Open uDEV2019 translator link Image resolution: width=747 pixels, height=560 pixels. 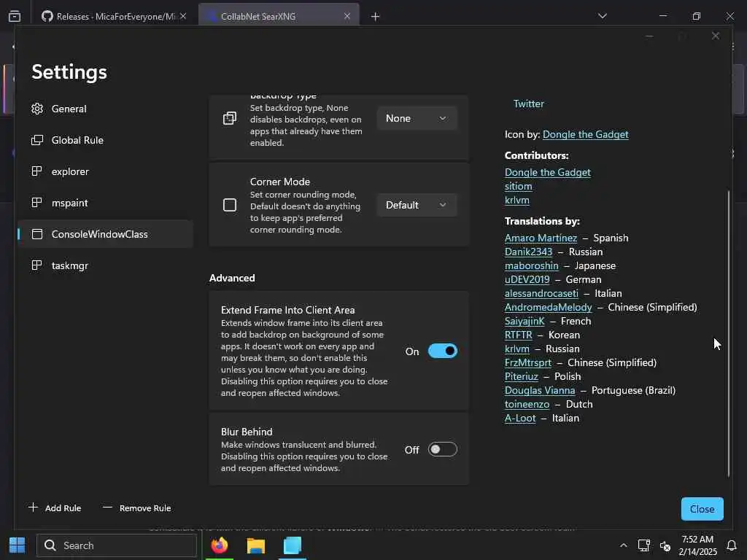(527, 279)
